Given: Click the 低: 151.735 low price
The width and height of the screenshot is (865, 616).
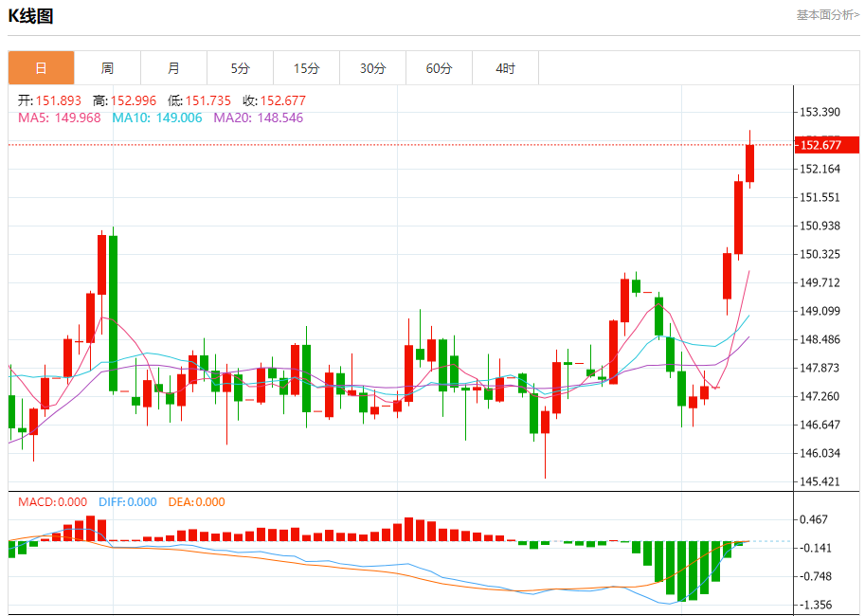Looking at the screenshot, I should point(200,100).
